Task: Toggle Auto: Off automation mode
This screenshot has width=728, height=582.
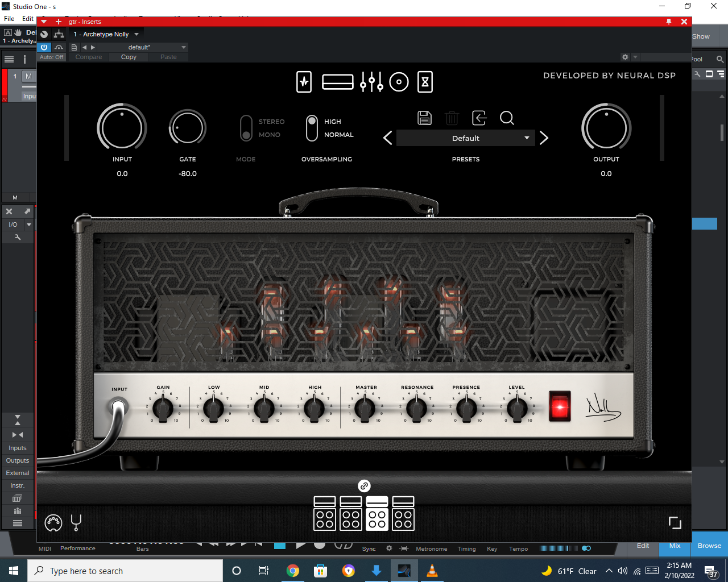Action: [51, 57]
